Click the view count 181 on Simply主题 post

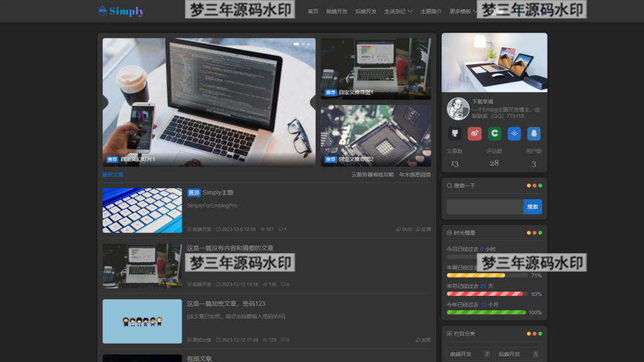click(x=267, y=229)
